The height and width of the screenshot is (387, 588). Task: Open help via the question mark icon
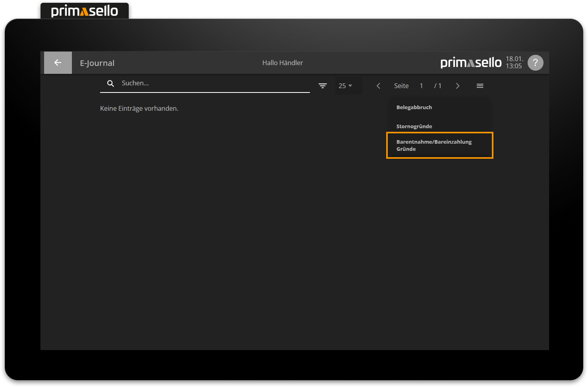click(535, 63)
